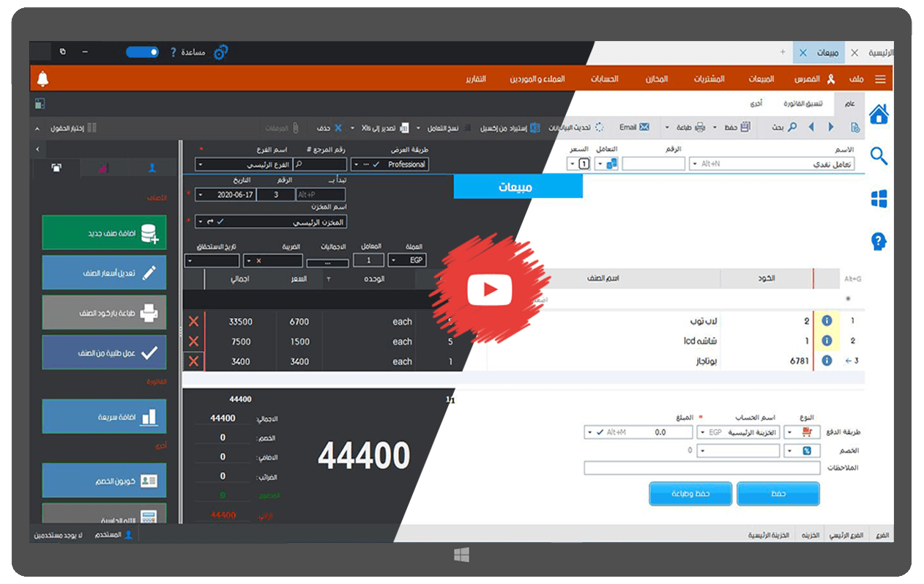Click the notification bell icon

42,78
